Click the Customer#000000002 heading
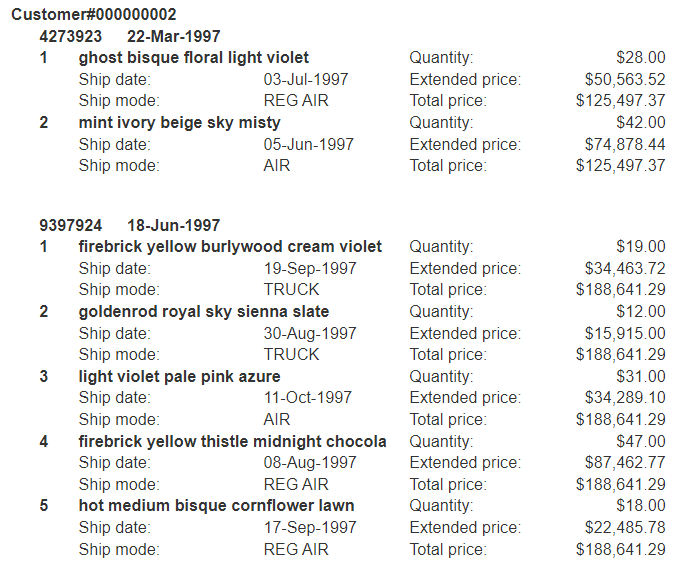This screenshot has width=674, height=564. tap(94, 15)
